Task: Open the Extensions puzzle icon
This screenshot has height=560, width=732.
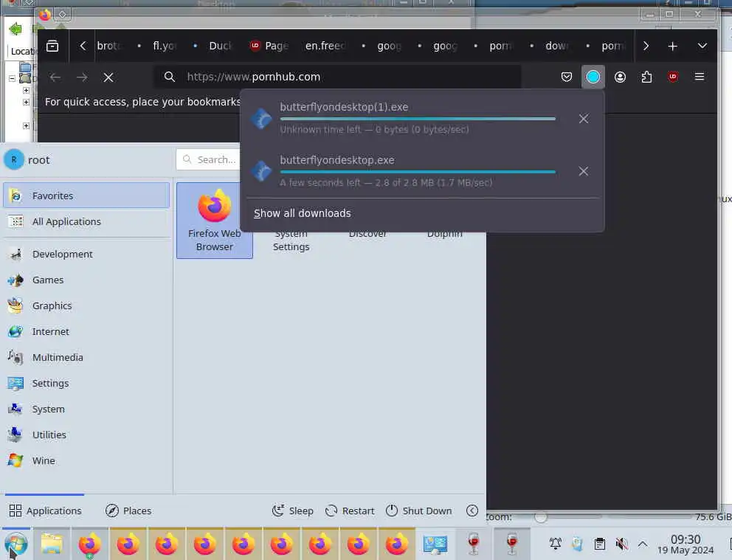Action: pos(646,77)
